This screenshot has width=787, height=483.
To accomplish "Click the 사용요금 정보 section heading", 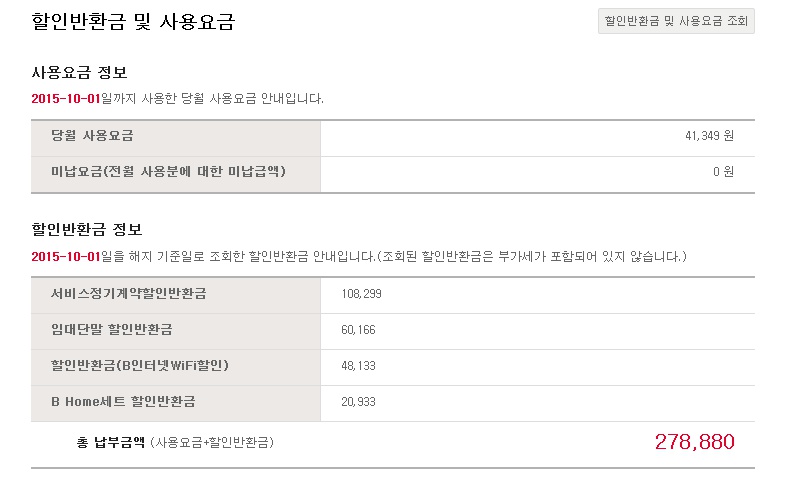I will point(79,73).
